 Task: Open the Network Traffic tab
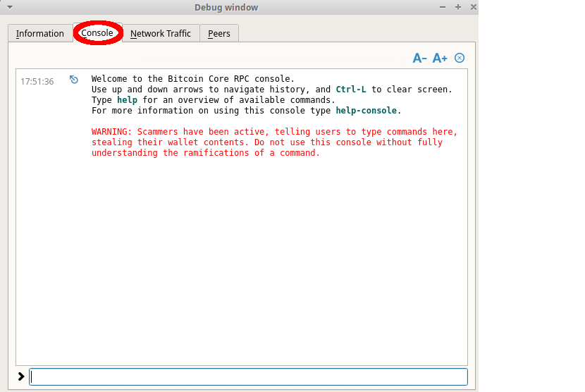tap(161, 34)
